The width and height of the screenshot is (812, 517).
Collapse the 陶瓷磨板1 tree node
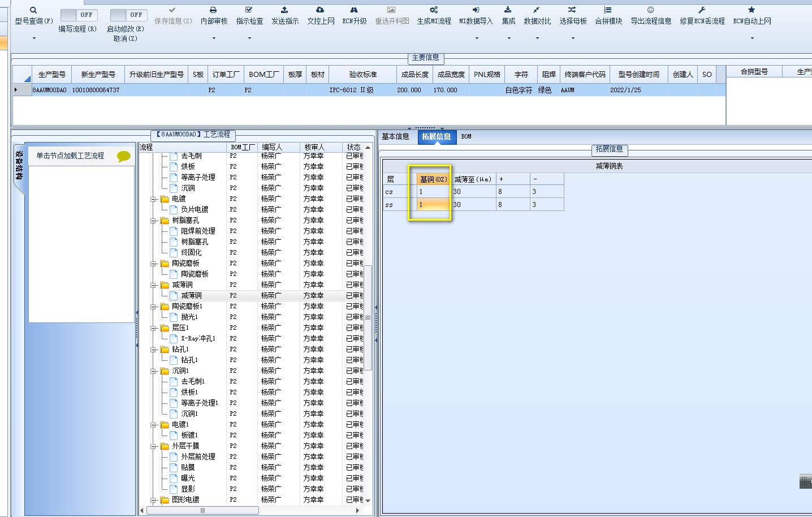[x=153, y=307]
